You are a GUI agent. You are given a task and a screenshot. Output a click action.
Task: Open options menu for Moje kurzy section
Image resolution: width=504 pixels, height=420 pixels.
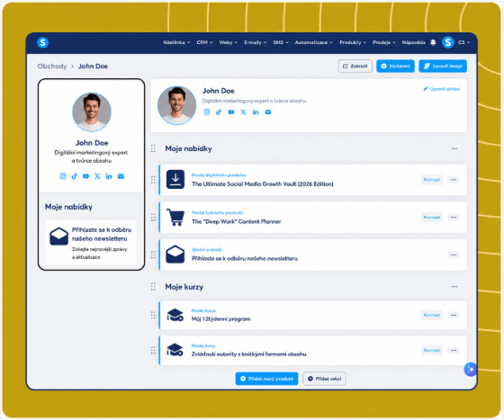[454, 286]
